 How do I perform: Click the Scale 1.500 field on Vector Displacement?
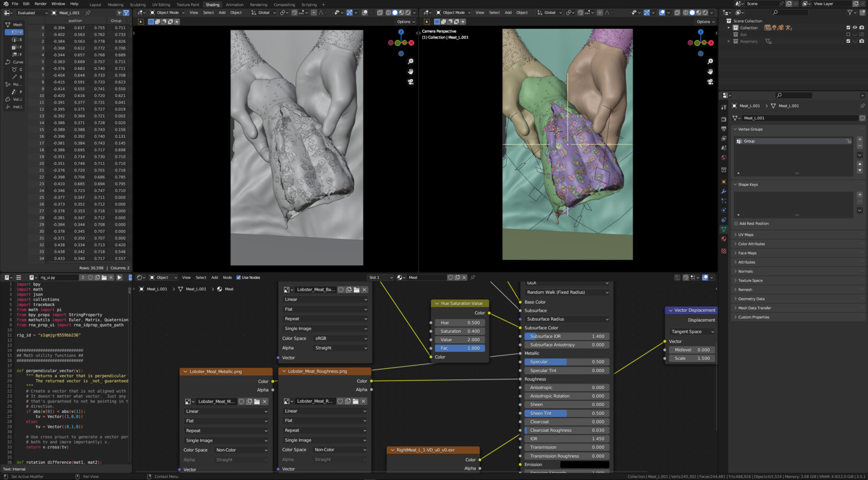(692, 358)
